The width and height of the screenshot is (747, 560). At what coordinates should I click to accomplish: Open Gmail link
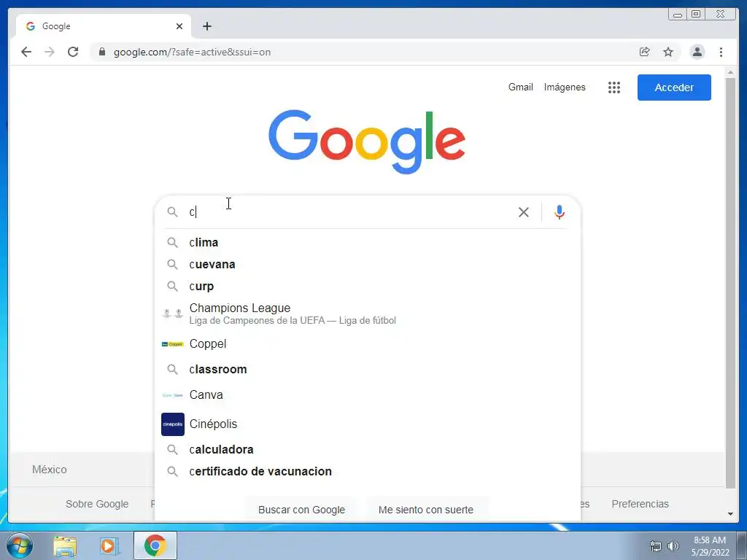(520, 87)
